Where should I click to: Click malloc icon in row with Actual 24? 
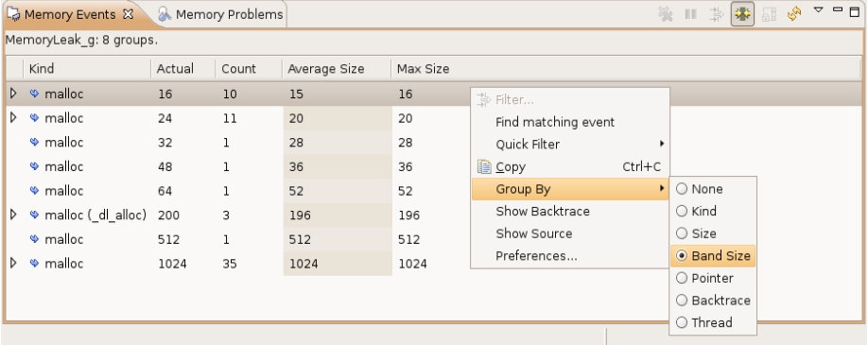click(34, 118)
